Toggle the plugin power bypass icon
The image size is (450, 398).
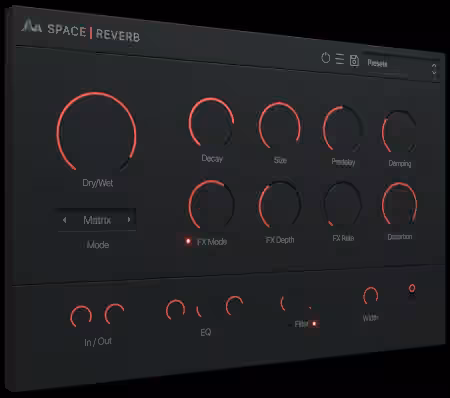[x=325, y=58]
